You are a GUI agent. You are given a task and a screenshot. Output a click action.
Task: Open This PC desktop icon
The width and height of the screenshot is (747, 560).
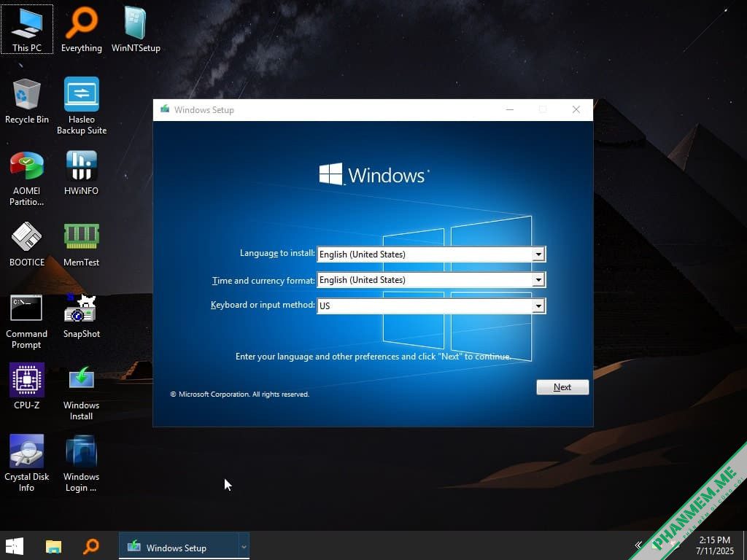coord(27,28)
